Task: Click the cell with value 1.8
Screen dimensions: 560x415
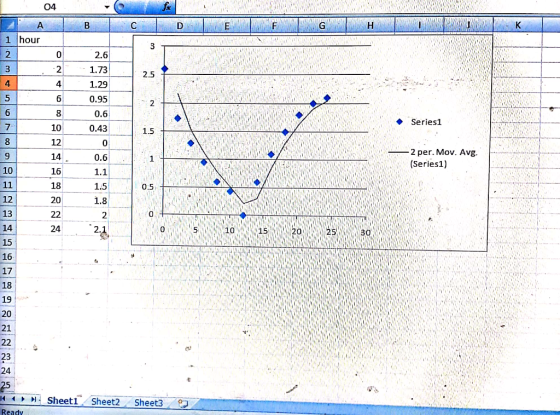Action: pos(87,200)
